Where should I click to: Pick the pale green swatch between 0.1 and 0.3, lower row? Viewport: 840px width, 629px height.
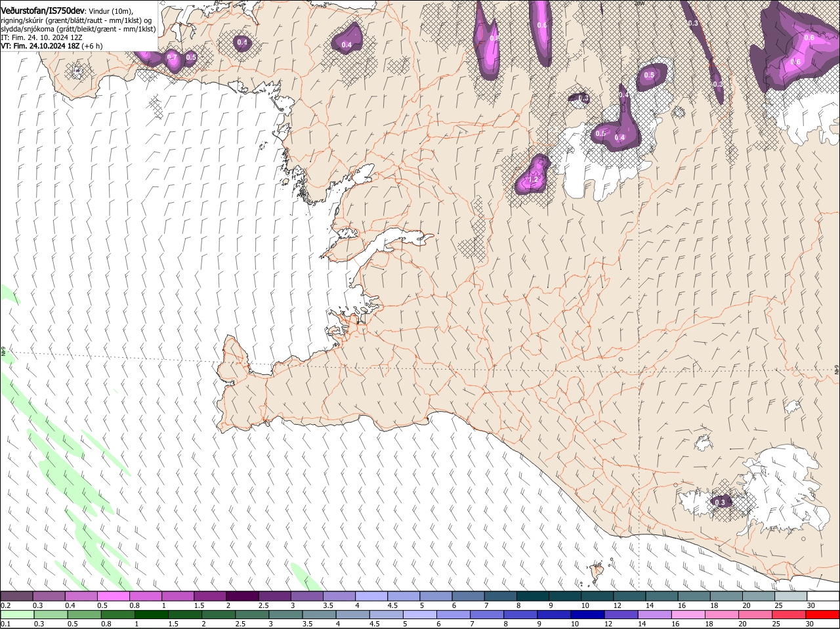click(x=16, y=615)
